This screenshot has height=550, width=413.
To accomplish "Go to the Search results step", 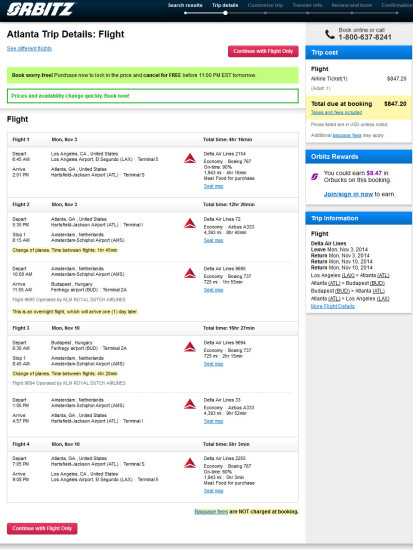I will tap(185, 5).
